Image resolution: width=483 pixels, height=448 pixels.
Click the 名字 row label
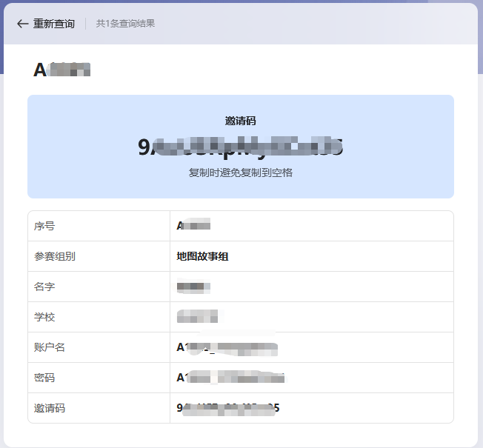tap(44, 287)
